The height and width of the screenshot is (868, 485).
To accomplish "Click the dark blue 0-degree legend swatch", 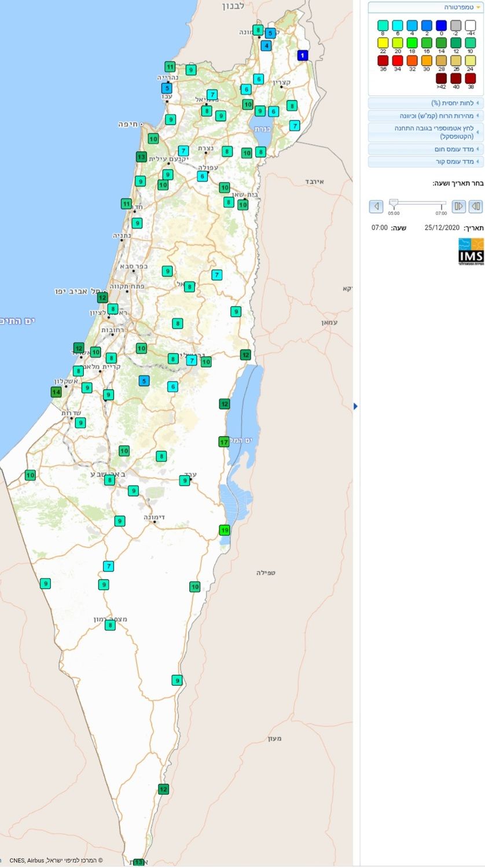I will (x=441, y=25).
